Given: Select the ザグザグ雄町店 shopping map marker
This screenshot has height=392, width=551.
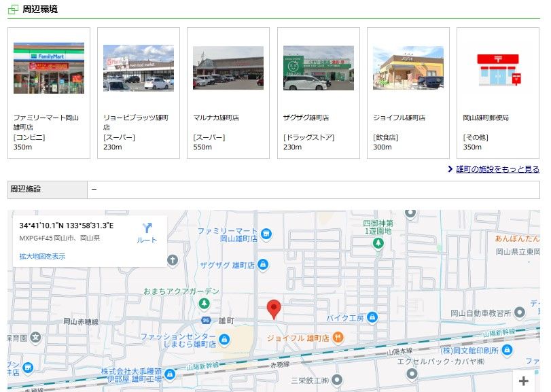Looking at the screenshot, I should pos(263,264).
